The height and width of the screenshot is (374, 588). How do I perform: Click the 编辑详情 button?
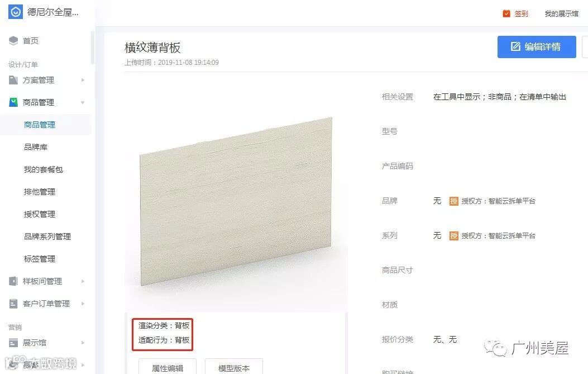tap(537, 47)
